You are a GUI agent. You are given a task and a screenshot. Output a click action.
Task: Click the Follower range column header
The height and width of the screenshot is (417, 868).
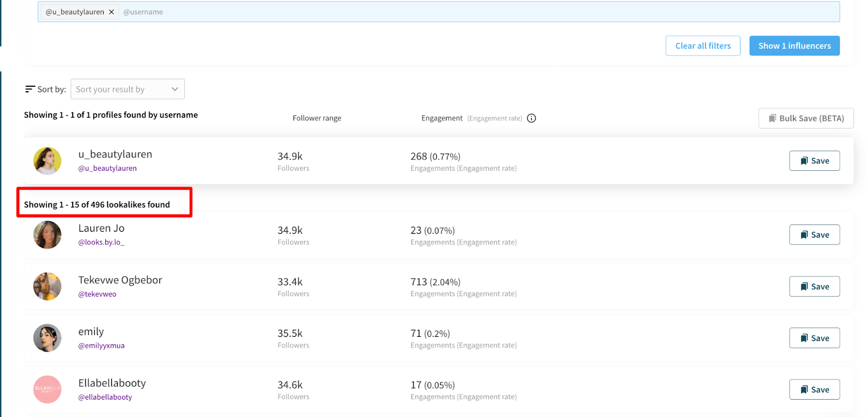tap(317, 118)
